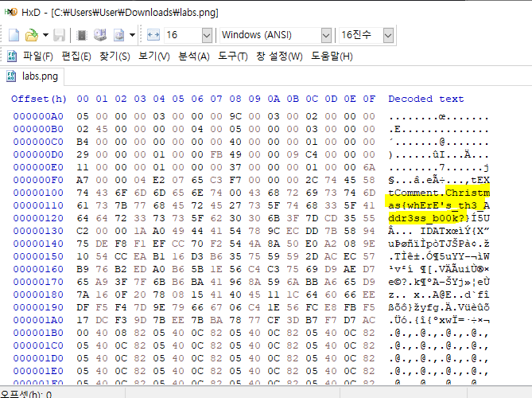Click hex byte B4 in row 000000C0
Screen dimensions: 532x398
pyautogui.click(x=83, y=142)
